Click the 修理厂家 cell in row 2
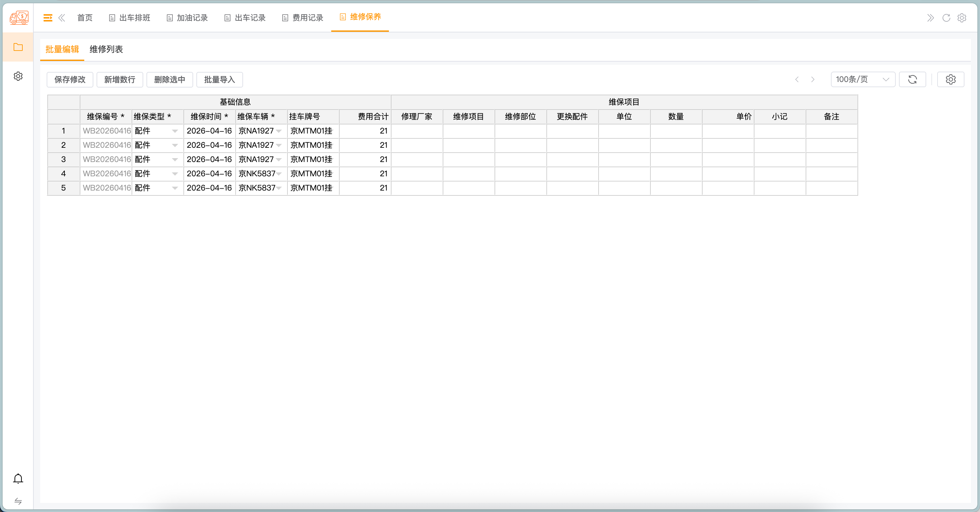Image resolution: width=980 pixels, height=512 pixels. click(x=416, y=145)
